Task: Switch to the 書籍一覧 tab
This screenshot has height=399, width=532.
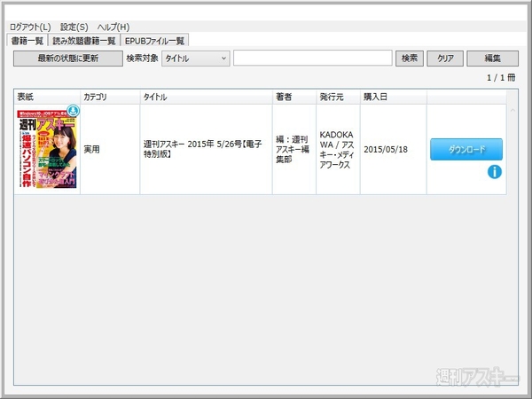Action: [x=27, y=41]
